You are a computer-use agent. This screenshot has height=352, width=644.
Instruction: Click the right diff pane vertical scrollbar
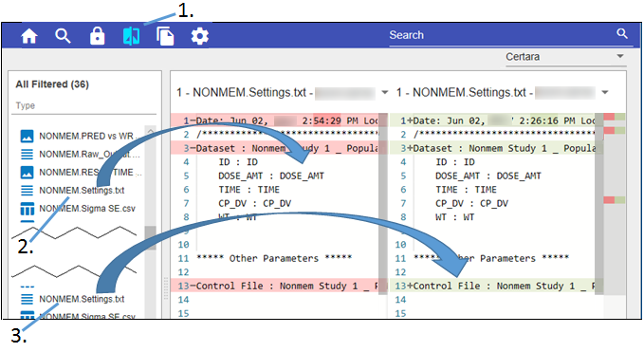click(599, 203)
